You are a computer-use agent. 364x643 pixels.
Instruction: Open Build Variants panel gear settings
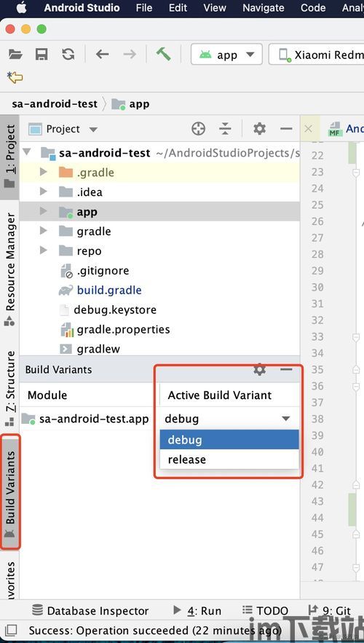pyautogui.click(x=259, y=369)
